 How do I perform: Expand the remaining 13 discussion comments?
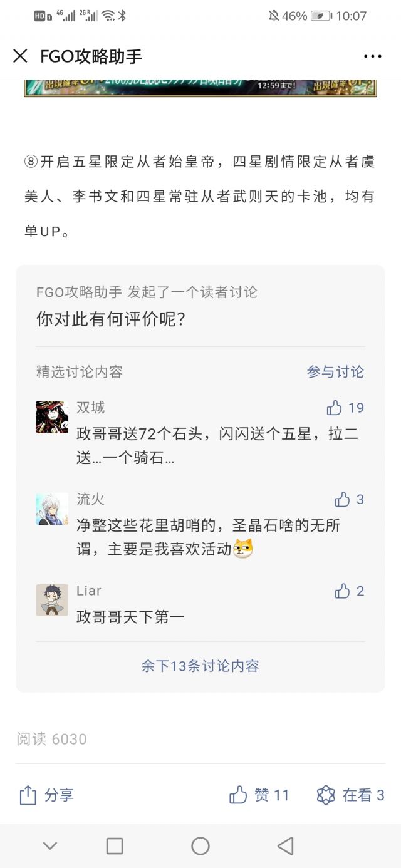tap(200, 666)
